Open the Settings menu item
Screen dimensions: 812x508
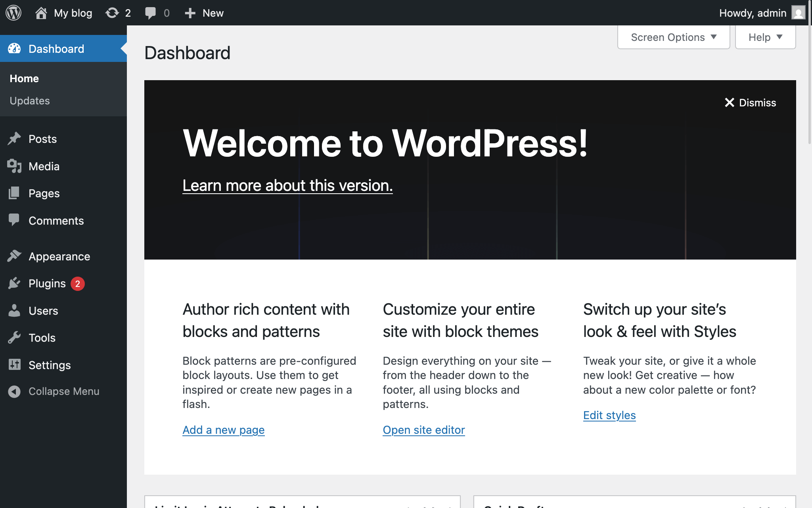[50, 365]
